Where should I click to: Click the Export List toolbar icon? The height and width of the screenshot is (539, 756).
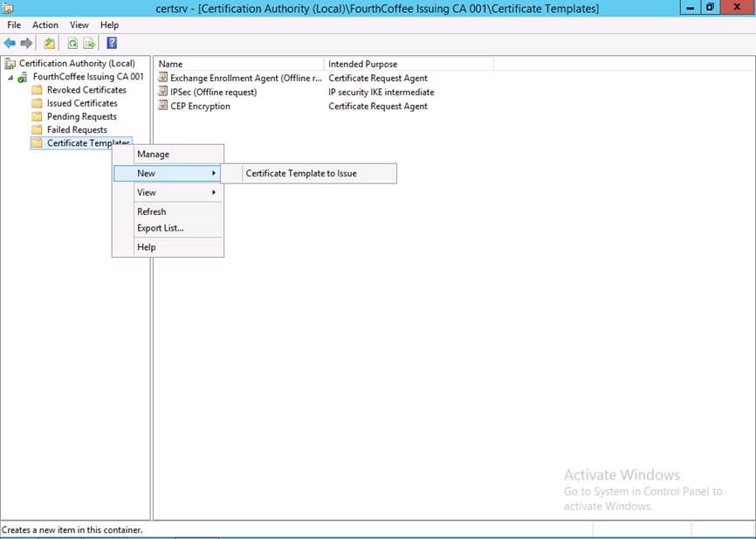pos(89,43)
